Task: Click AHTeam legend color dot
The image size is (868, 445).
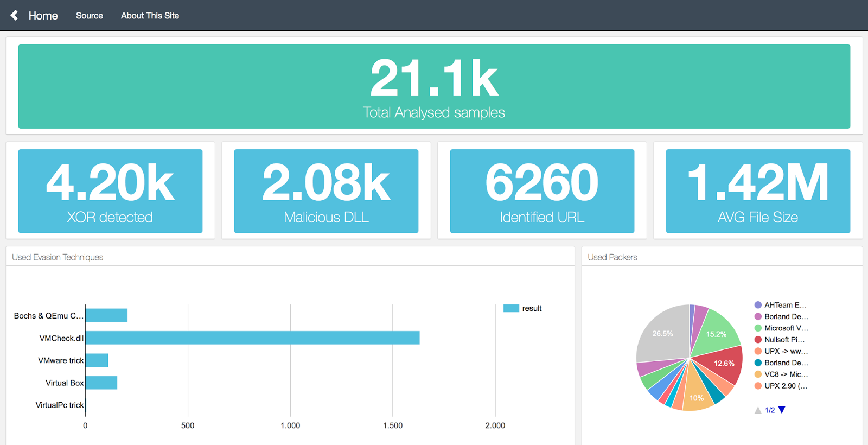Action: pyautogui.click(x=758, y=305)
